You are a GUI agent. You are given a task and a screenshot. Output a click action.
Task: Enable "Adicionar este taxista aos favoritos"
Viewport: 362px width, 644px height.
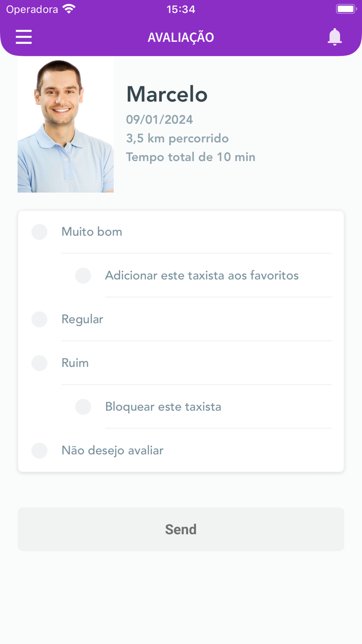(x=83, y=275)
